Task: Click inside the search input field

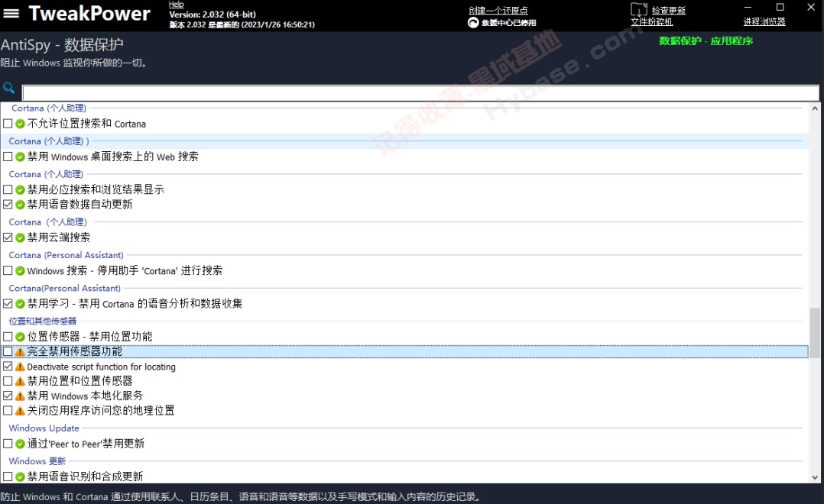Action: click(x=420, y=93)
